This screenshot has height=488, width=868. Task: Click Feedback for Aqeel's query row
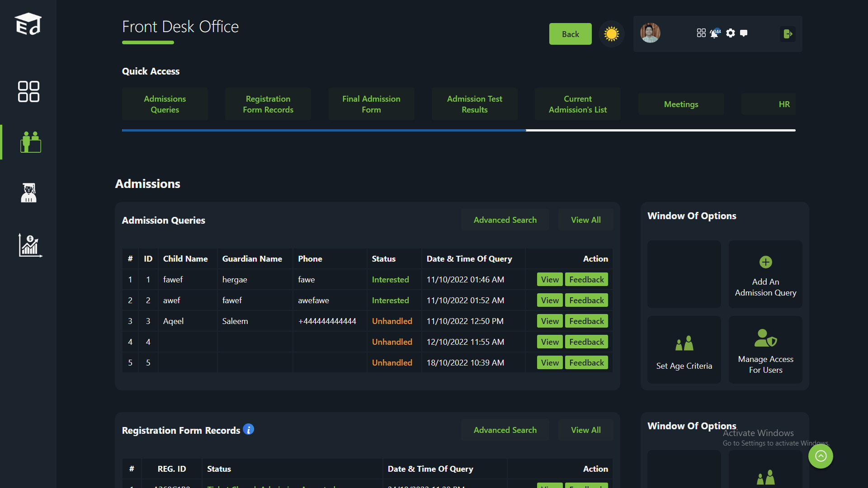(586, 321)
